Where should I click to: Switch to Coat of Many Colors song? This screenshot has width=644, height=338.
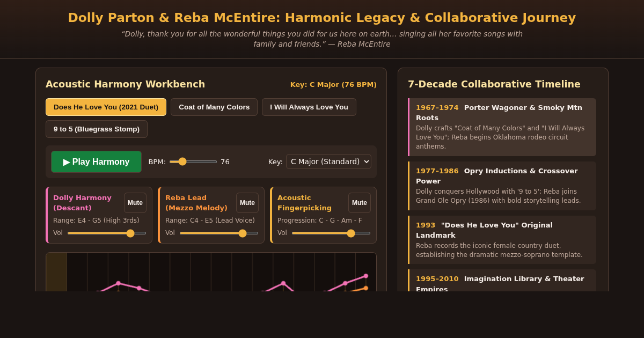[x=214, y=107]
